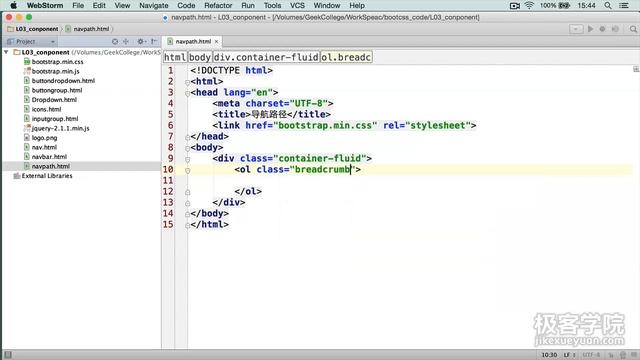This screenshot has height=360, width=640.
Task: Click the Debug icon in the toolbar
Action: click(x=602, y=29)
